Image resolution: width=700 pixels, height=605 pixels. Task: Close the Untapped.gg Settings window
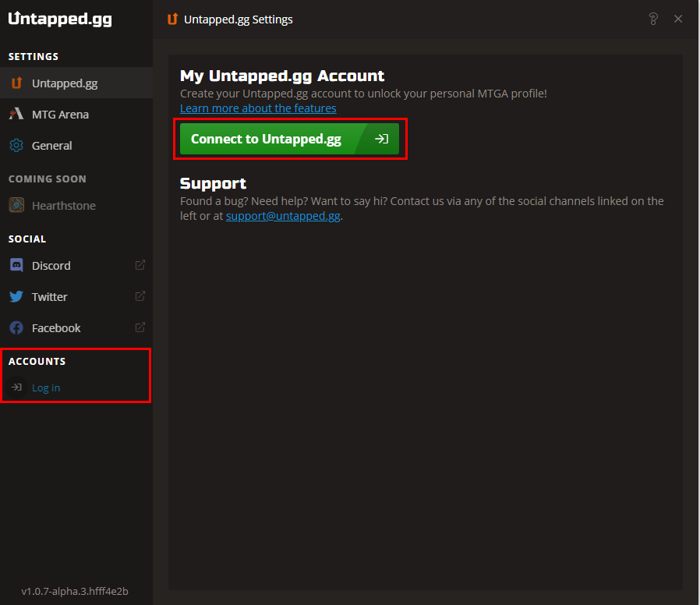[678, 19]
